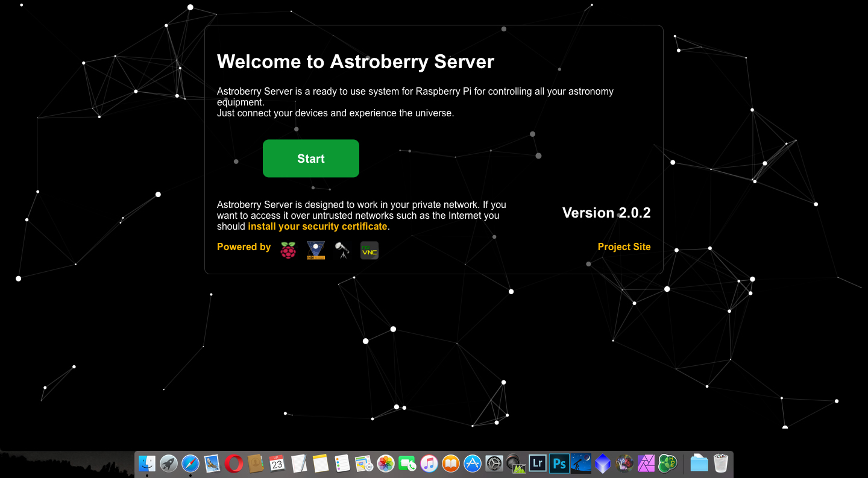Open yellow Notes icon in dock

click(321, 464)
